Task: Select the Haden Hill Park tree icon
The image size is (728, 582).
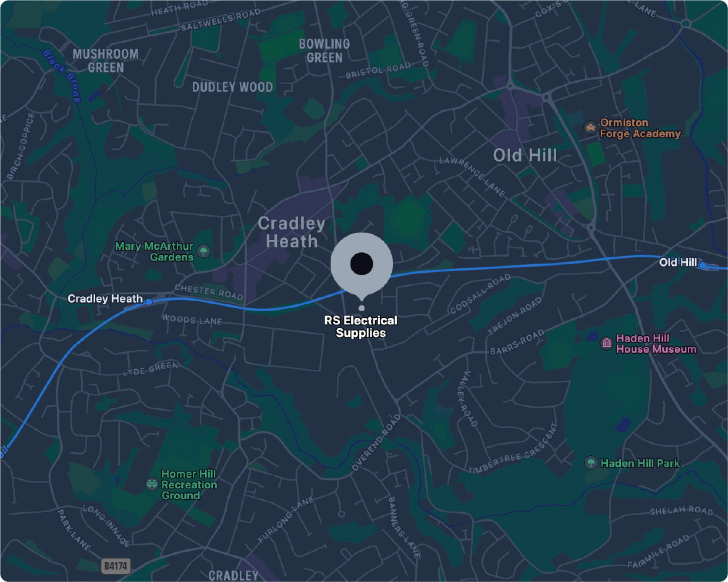Action: click(591, 463)
